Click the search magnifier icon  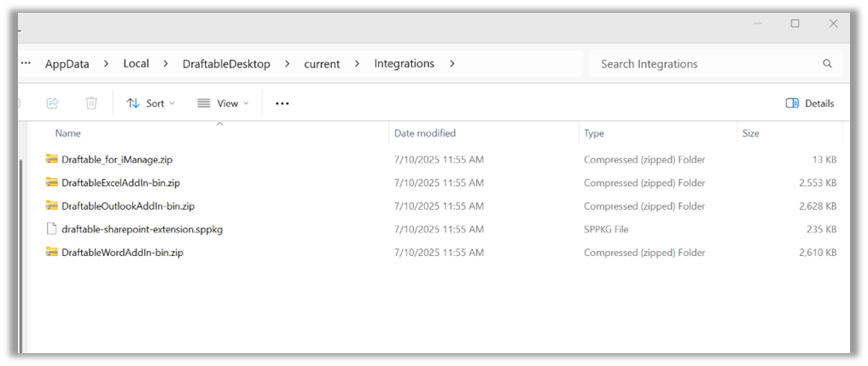click(828, 64)
